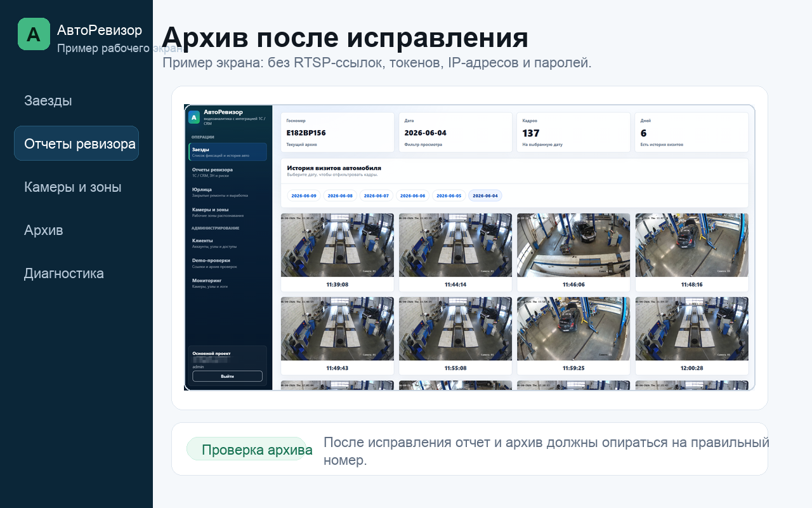812x508 pixels.
Task: Select the 2026-06-09 date chip
Action: click(304, 196)
